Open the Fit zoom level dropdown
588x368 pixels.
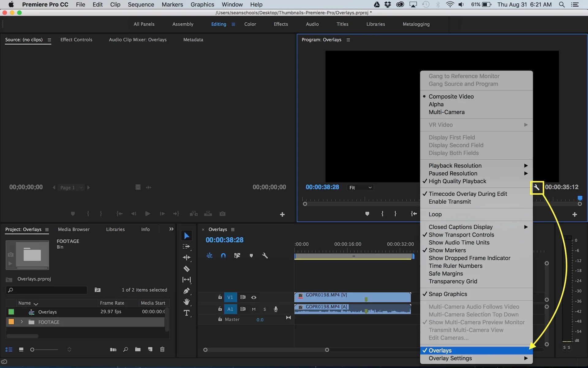click(360, 187)
